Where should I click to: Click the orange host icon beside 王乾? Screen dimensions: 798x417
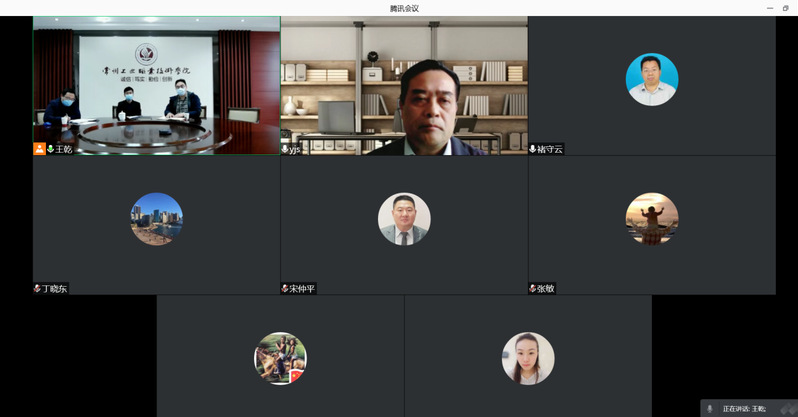(x=39, y=149)
